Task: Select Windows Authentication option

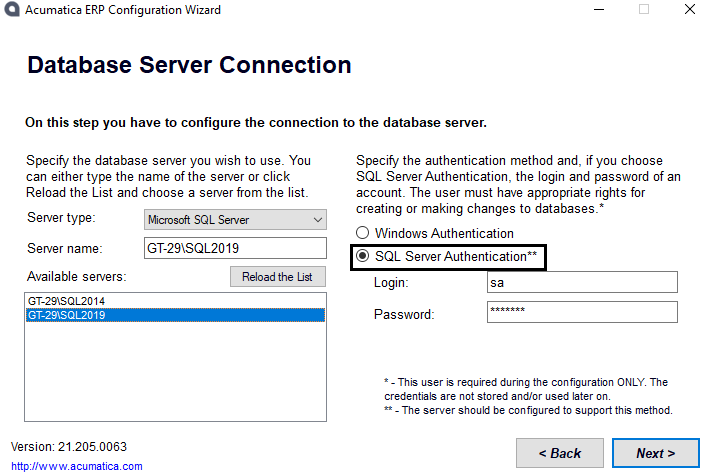Action: pos(435,233)
